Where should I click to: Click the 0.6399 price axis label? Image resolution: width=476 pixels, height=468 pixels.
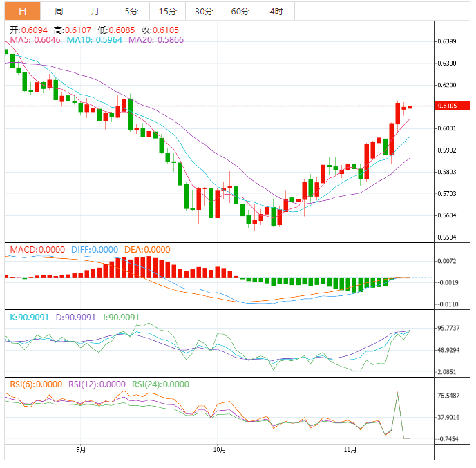click(446, 41)
